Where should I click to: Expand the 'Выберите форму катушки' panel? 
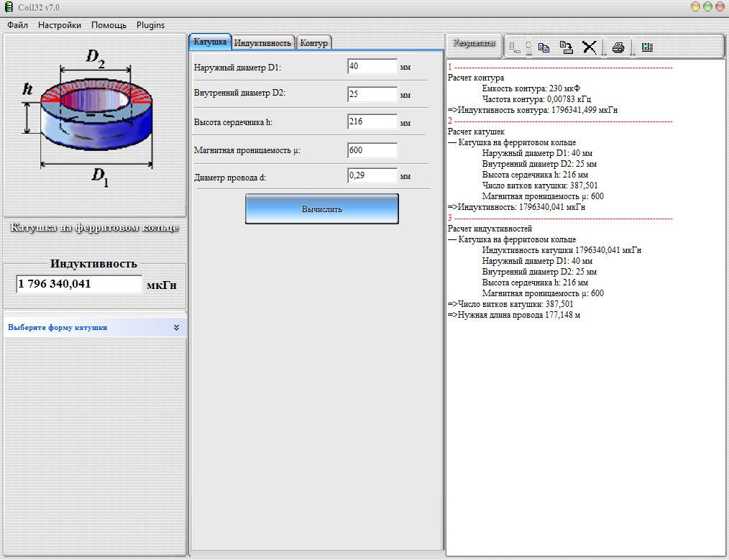point(58,327)
